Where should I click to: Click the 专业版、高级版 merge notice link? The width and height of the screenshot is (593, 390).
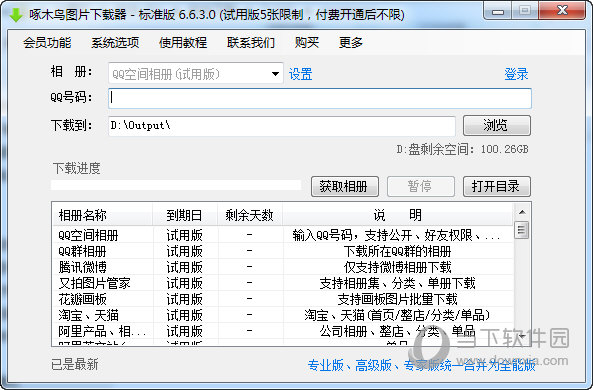[x=421, y=365]
